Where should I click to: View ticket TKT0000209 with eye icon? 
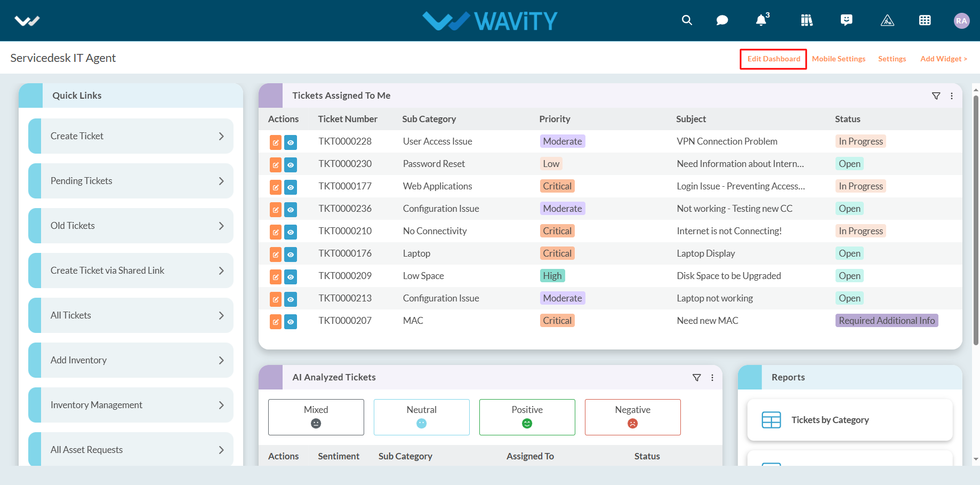(291, 277)
